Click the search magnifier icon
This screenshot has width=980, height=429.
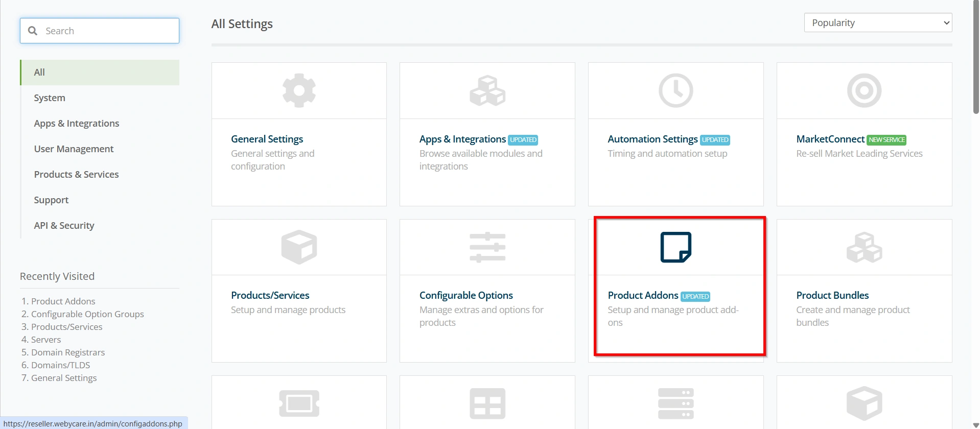point(33,31)
